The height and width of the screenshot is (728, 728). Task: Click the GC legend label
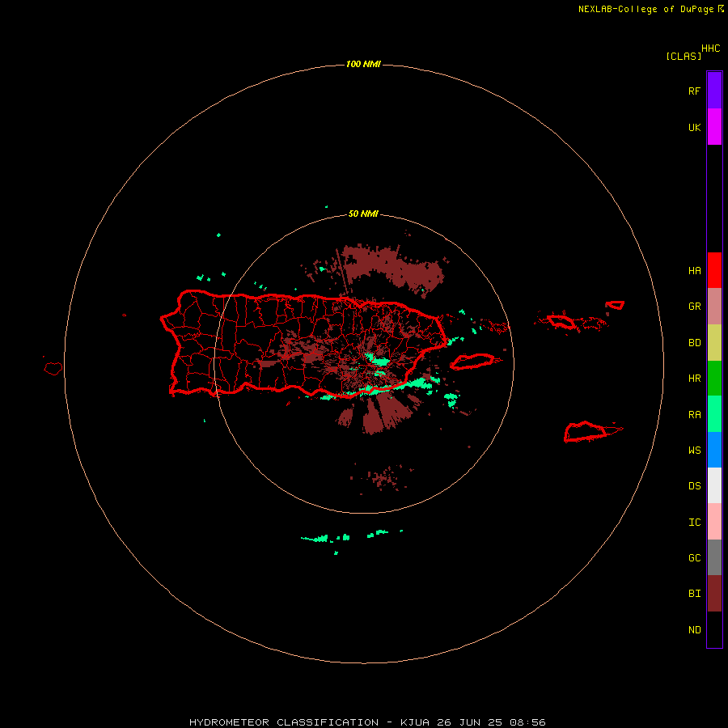coord(694,557)
